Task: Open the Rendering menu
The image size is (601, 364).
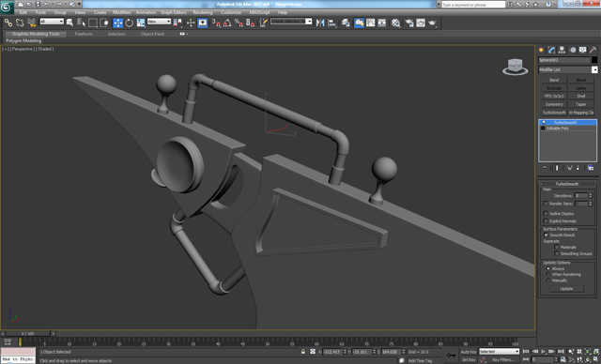Action: tap(203, 12)
